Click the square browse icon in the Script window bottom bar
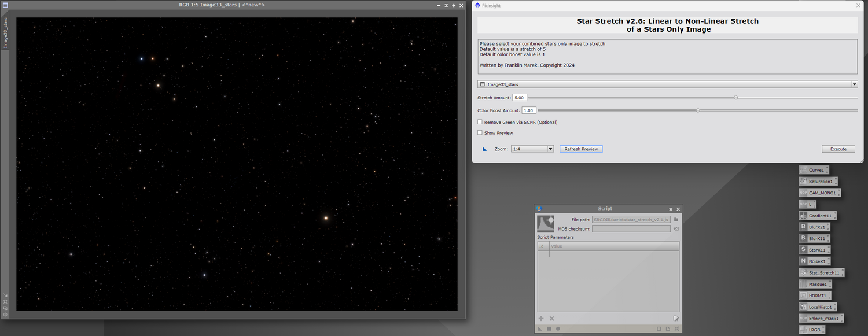 pos(659,328)
